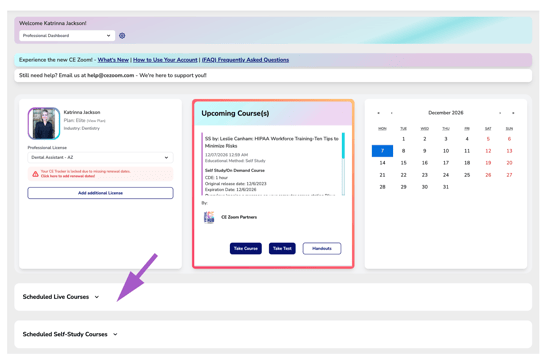Click the CE Zoom Partners logo

pyautogui.click(x=209, y=217)
